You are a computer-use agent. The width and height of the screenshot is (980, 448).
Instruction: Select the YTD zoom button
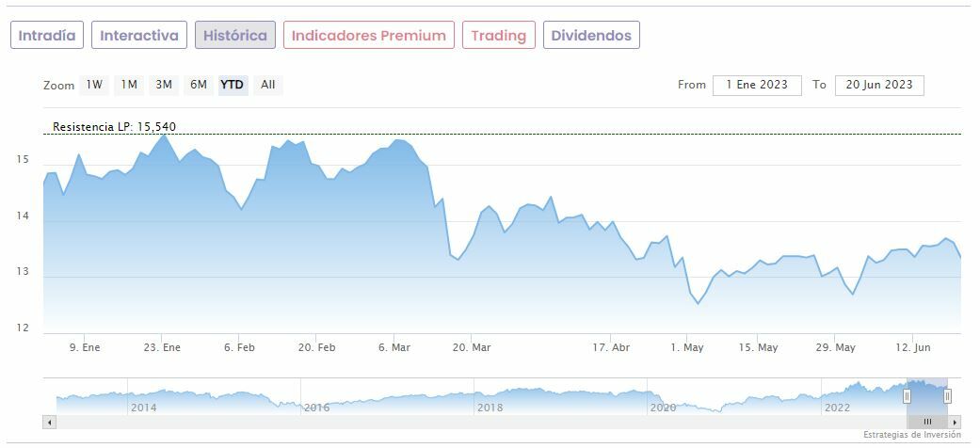(232, 85)
